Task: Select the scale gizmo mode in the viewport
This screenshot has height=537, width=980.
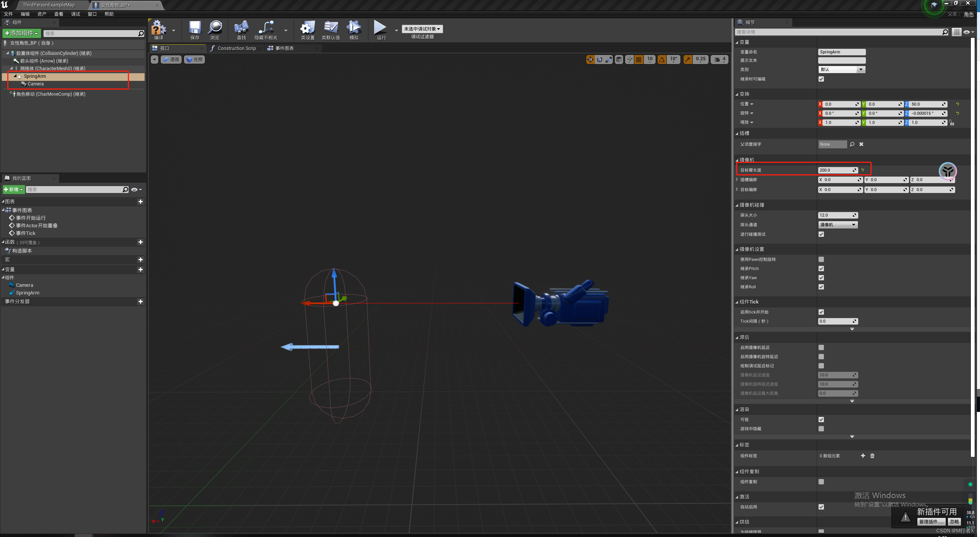Action: 609,59
